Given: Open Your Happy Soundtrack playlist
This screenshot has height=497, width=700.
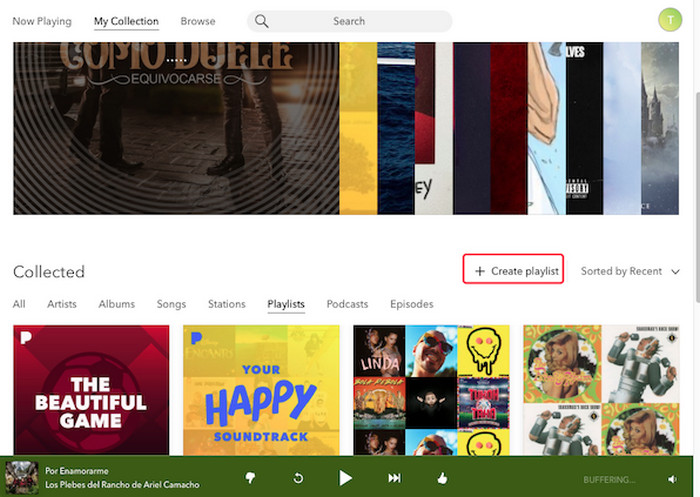Looking at the screenshot, I should pos(261,390).
